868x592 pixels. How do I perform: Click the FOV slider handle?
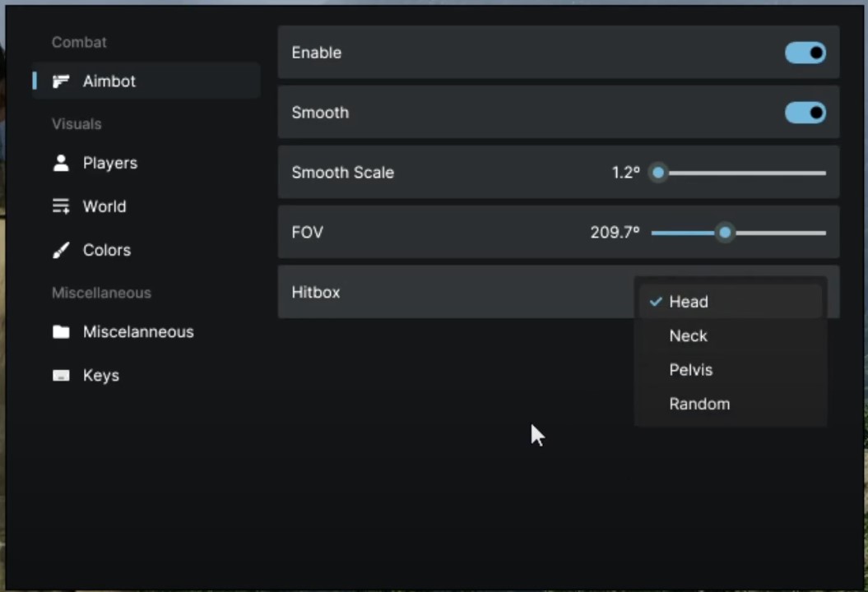point(725,233)
